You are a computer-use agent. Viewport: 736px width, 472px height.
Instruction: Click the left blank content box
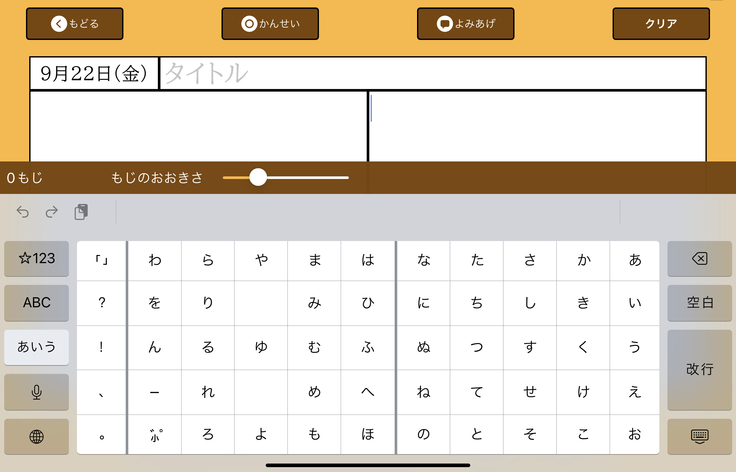click(x=198, y=127)
